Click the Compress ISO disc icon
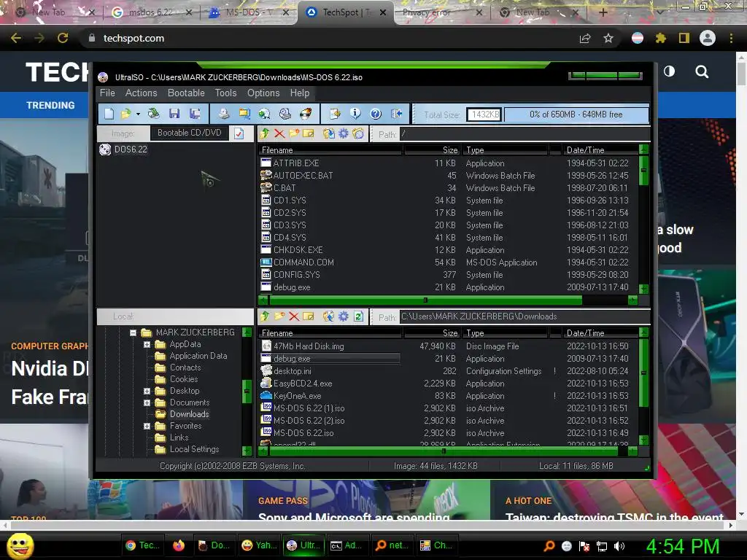 click(264, 114)
